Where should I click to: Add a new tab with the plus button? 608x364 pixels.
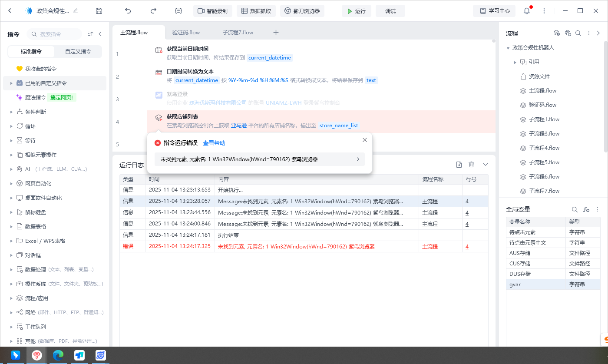(x=276, y=32)
